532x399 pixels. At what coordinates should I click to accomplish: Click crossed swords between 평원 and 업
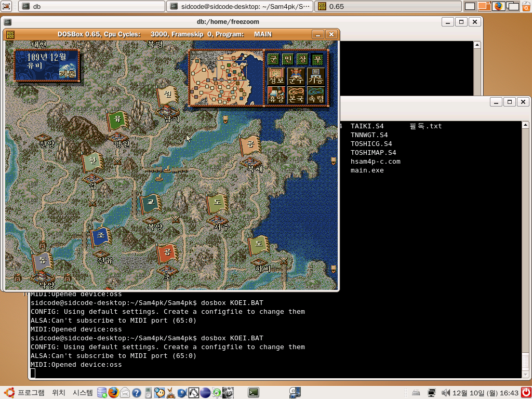click(118, 160)
